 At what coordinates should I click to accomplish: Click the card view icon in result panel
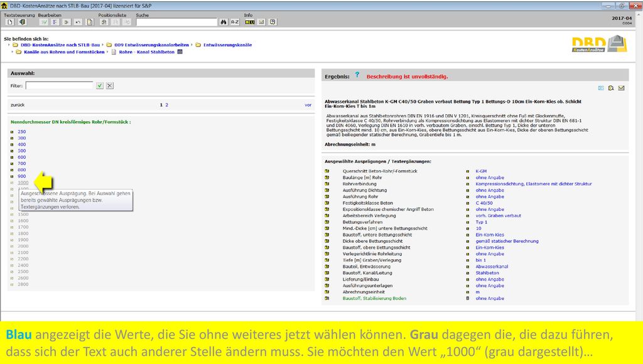[x=601, y=88]
